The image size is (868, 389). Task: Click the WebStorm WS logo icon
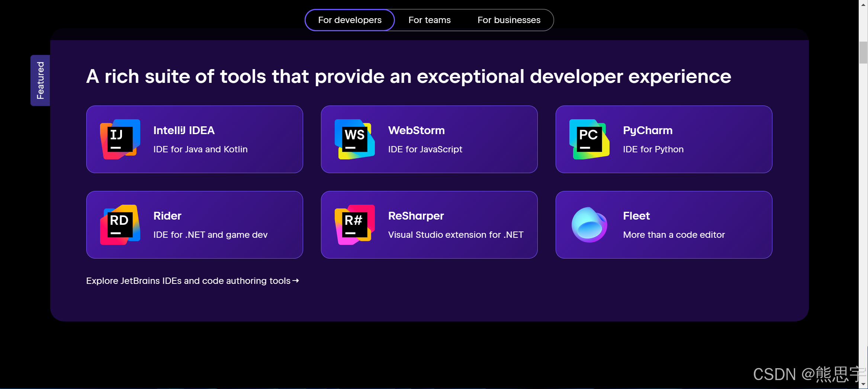[x=355, y=139]
